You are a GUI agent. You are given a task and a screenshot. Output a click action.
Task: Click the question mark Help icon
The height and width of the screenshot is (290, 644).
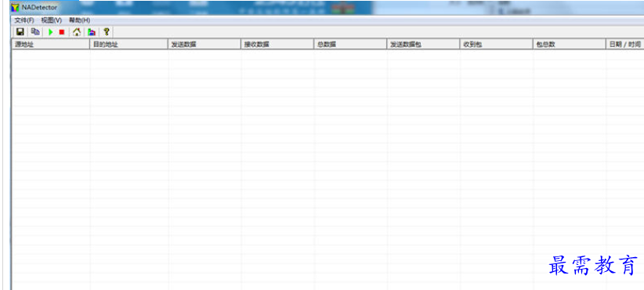107,31
